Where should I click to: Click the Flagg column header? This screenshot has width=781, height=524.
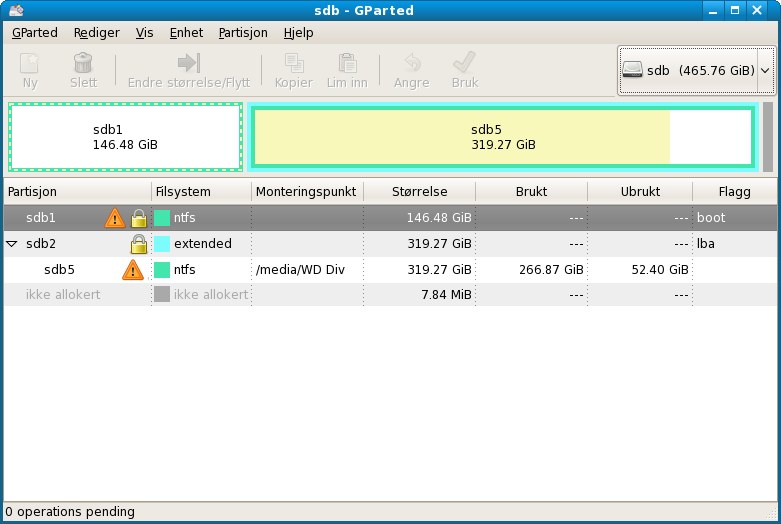point(735,192)
